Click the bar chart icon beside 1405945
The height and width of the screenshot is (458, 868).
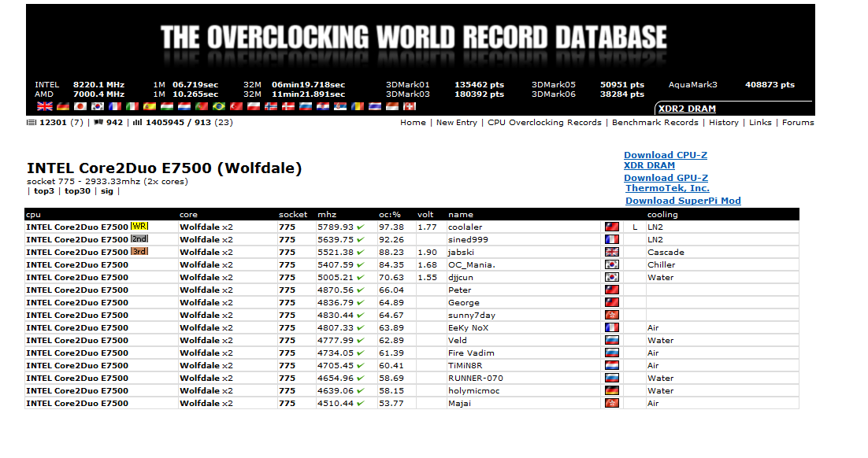tap(137, 122)
